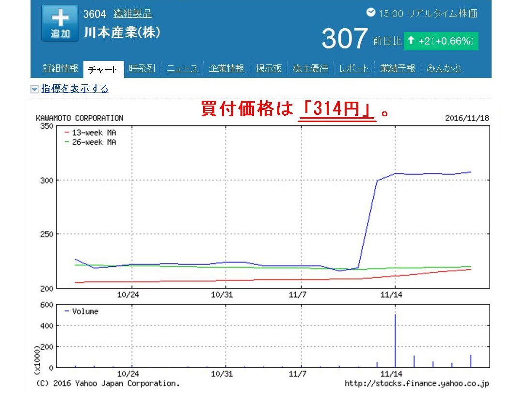Go to the 企業情報 tab
Screen dimensions: 526x420
(226, 68)
